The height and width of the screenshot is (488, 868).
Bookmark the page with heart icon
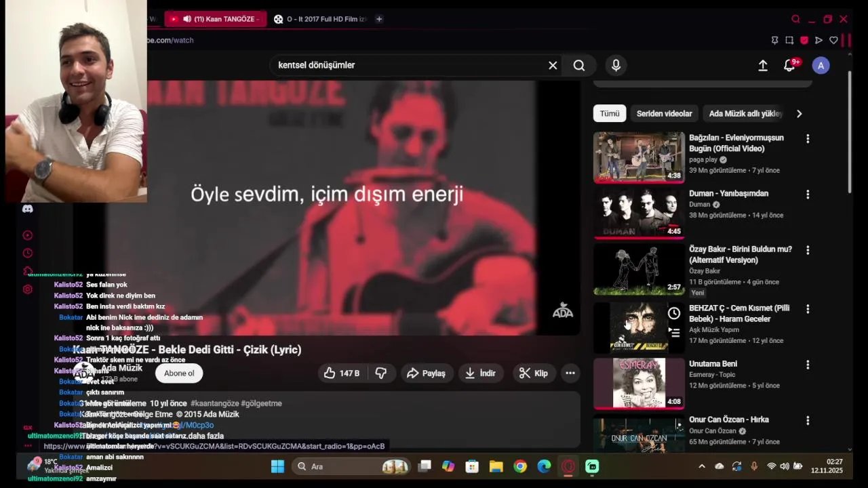click(833, 40)
